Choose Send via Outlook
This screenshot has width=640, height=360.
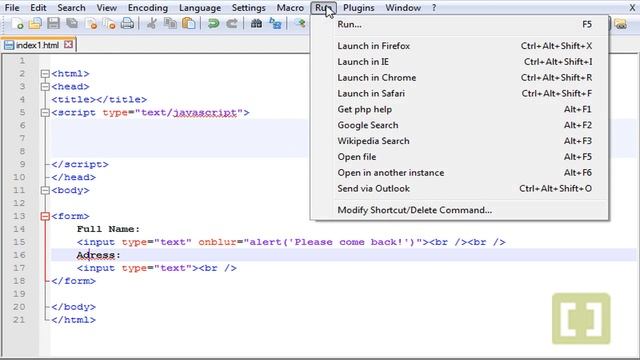tap(460, 189)
